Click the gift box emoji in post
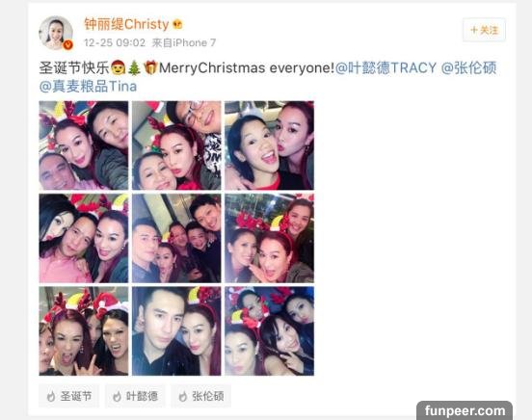 (x=150, y=67)
